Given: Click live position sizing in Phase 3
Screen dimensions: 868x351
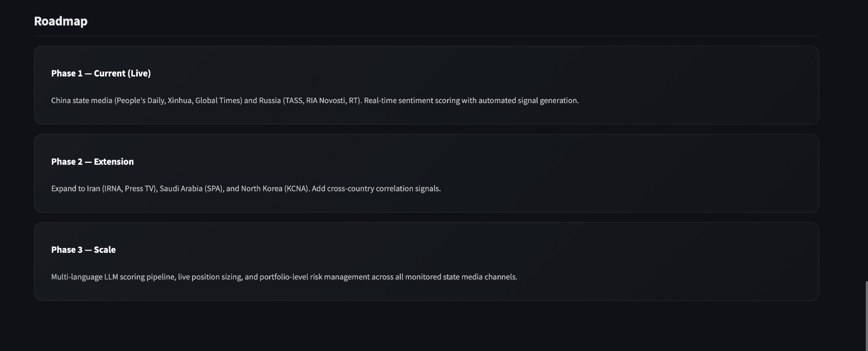Looking at the screenshot, I should pyautogui.click(x=209, y=277).
